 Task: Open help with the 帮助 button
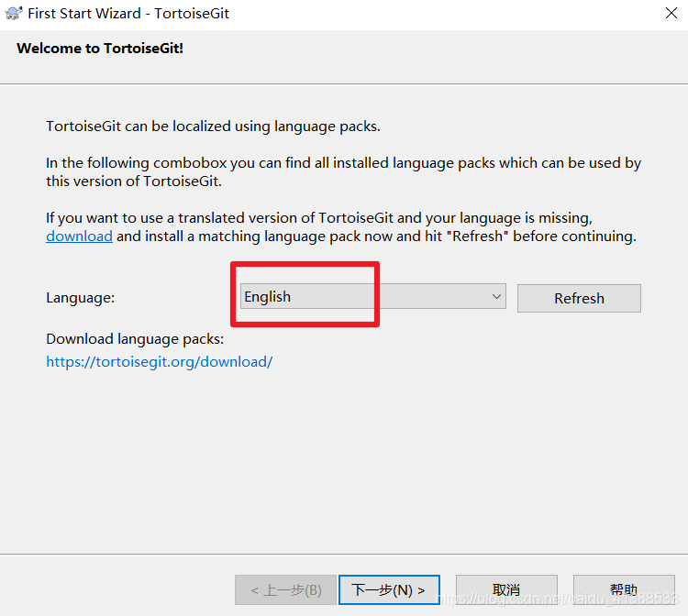tap(624, 590)
